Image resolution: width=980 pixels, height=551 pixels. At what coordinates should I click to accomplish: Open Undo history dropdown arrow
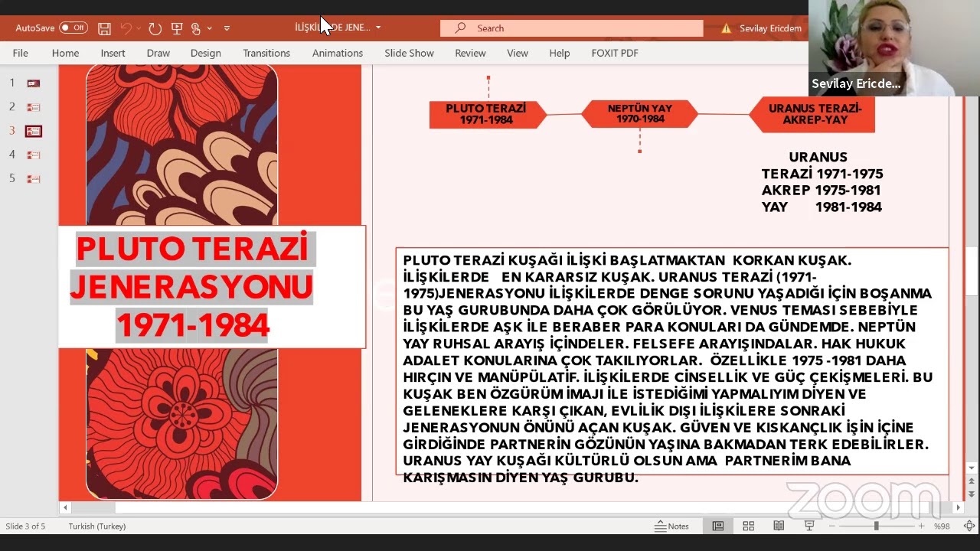tap(139, 28)
